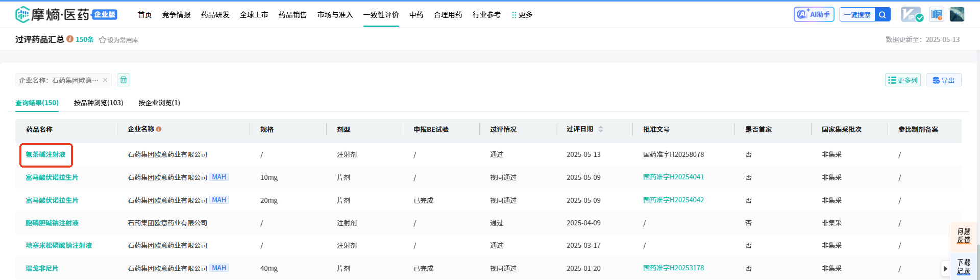Switch to 按企业浏览(1) tab
This screenshot has height=280, width=980.
(x=159, y=103)
